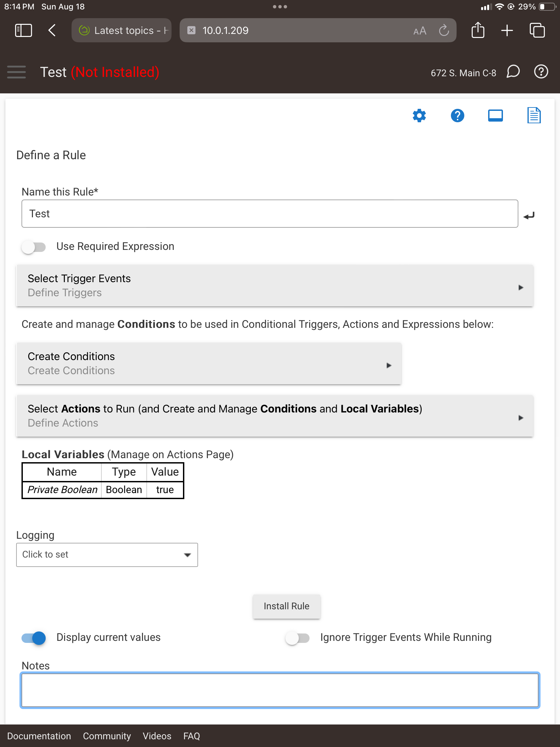Open the hamburger main menu
The height and width of the screenshot is (747, 560).
pos(16,72)
